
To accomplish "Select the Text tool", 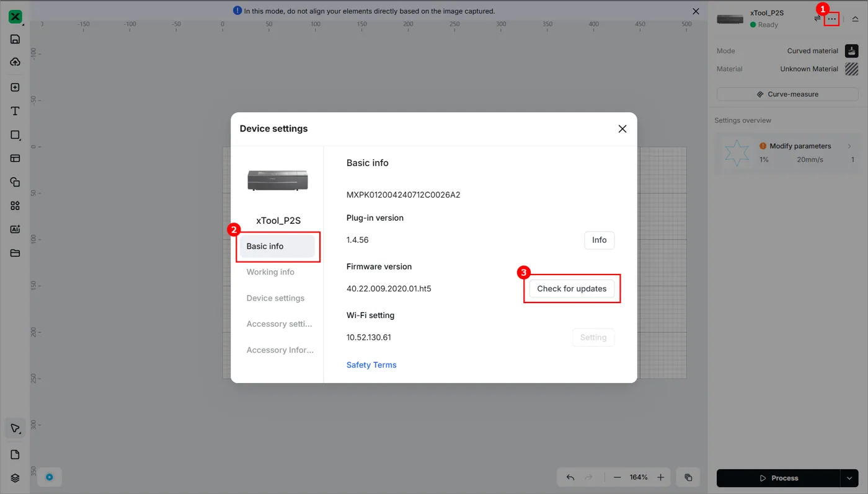I will click(x=15, y=111).
